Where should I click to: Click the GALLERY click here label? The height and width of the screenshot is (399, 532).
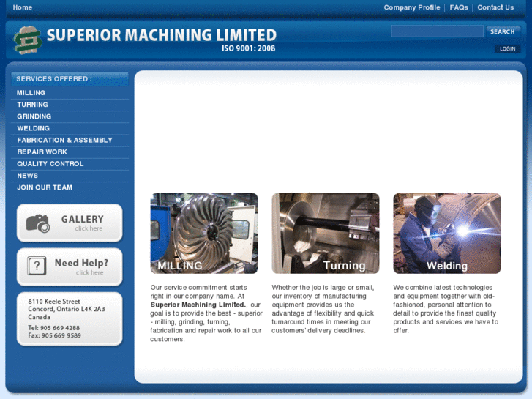83,223
